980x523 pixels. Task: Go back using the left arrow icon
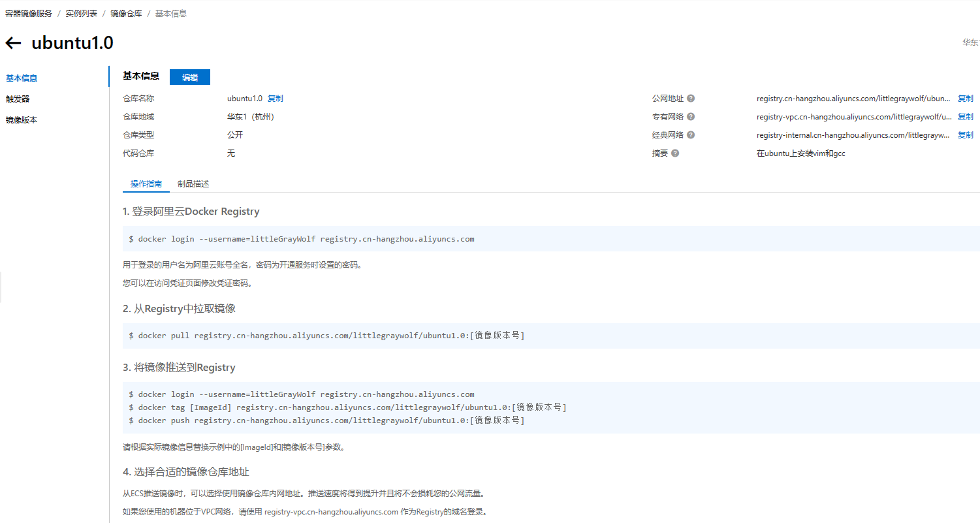click(x=13, y=43)
